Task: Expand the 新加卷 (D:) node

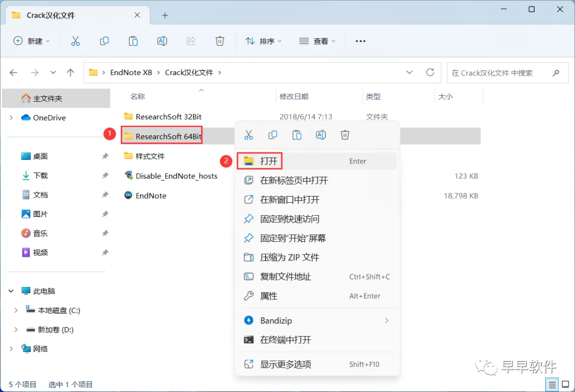Action: 16,330
